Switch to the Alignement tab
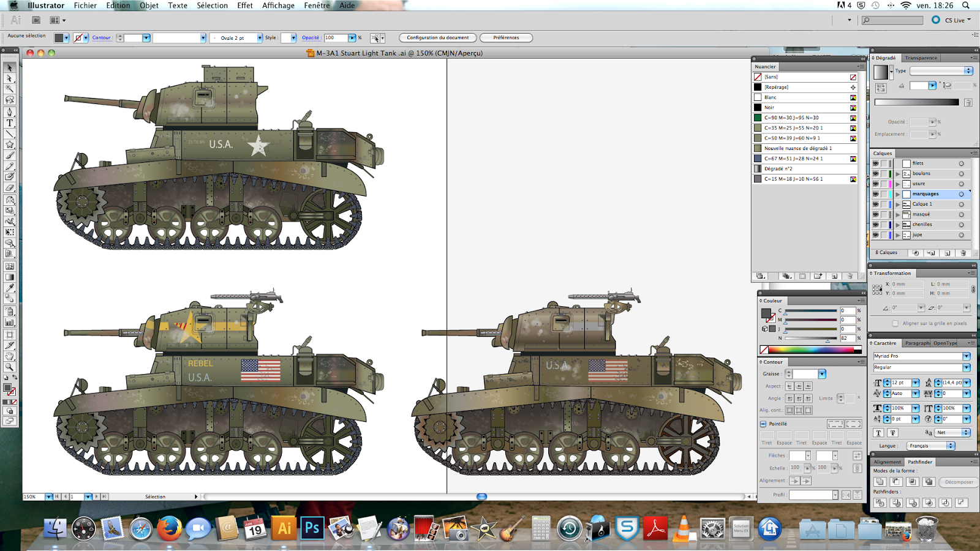980x551 pixels. click(x=887, y=462)
